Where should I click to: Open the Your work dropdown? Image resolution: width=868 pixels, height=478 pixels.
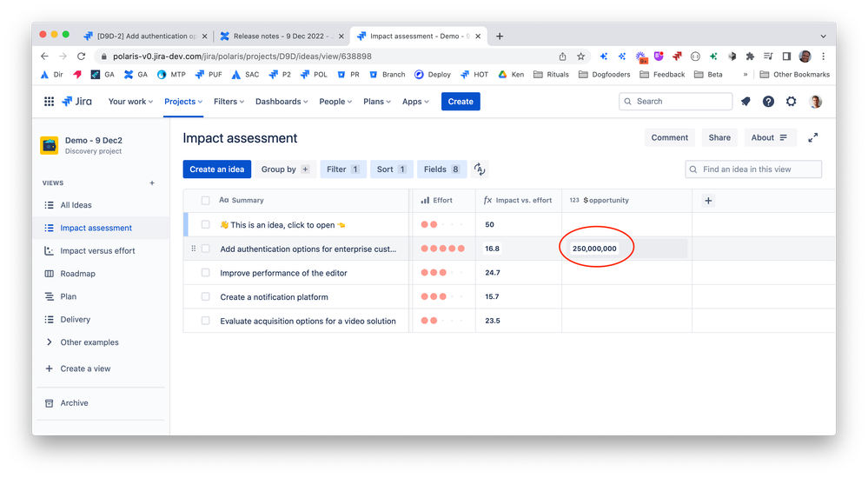coord(130,102)
